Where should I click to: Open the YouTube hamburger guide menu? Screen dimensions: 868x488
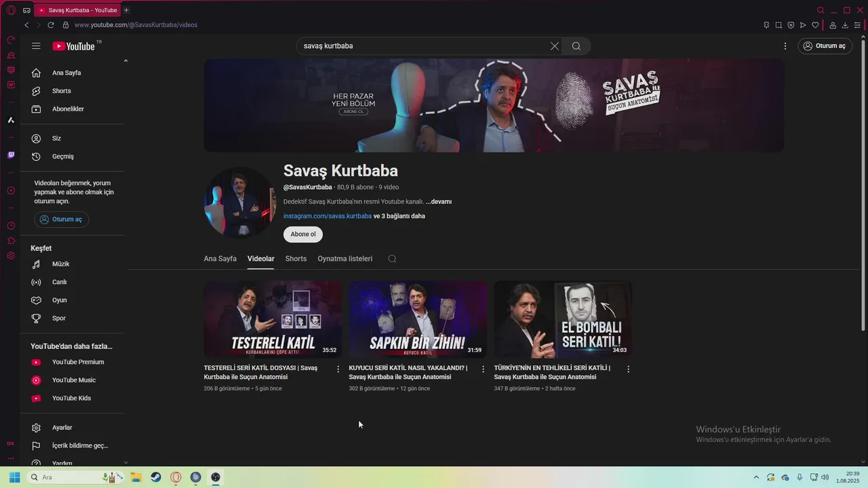(36, 46)
